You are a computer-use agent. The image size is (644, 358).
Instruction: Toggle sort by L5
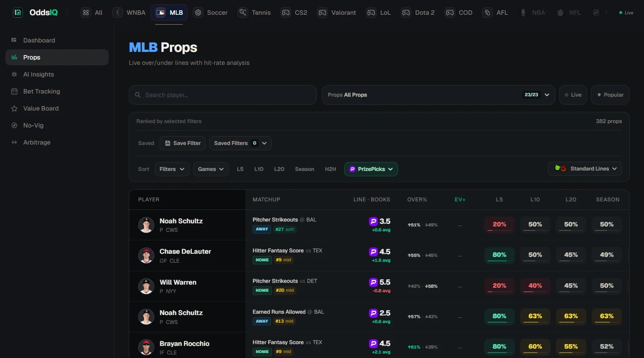[x=240, y=169]
